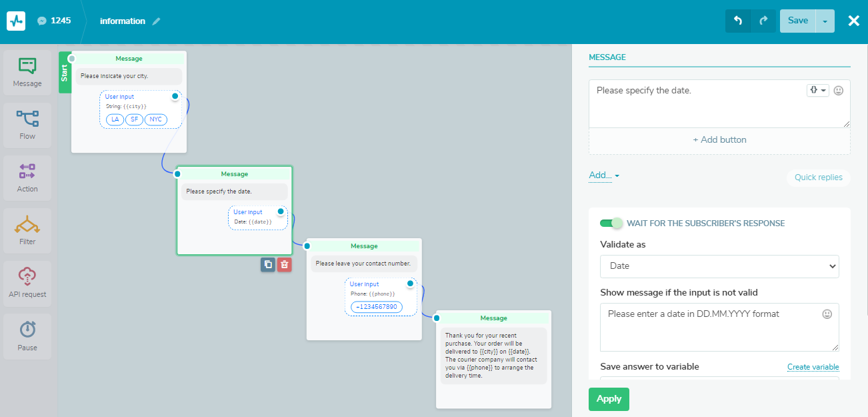This screenshot has height=417, width=868.
Task: Open the Create variable link
Action: click(813, 367)
